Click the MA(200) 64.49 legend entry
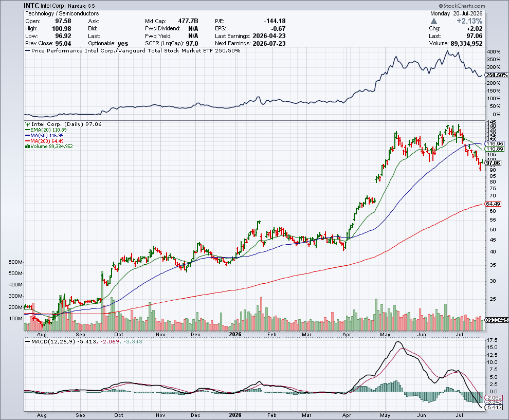The width and height of the screenshot is (509, 420). tap(44, 141)
